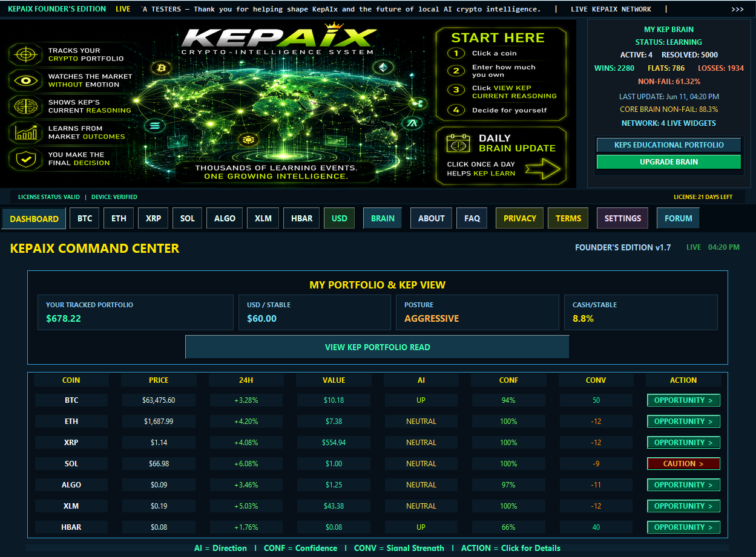Image resolution: width=756 pixels, height=557 pixels.
Task: Click XLM value $43.38
Action: (x=334, y=506)
